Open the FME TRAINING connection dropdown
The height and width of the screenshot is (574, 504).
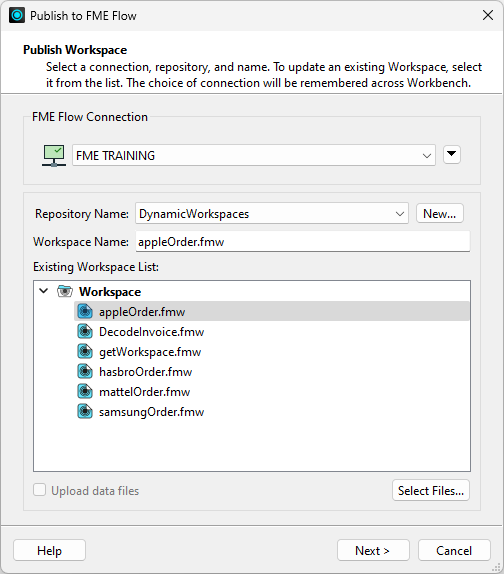(254, 155)
